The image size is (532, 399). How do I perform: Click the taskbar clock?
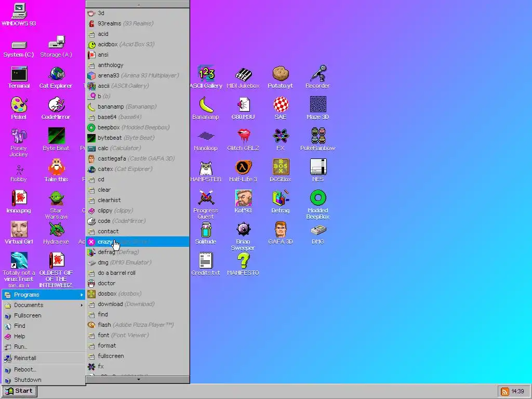[x=517, y=392]
